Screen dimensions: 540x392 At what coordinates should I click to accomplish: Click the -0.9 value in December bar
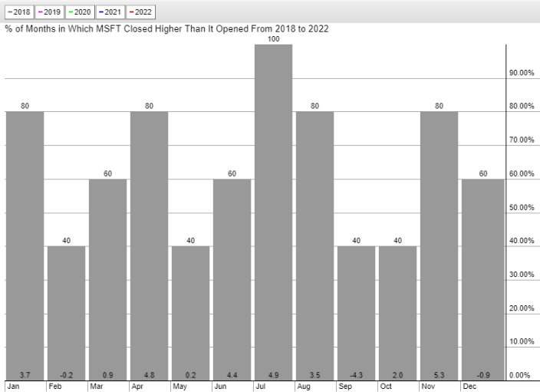(482, 375)
